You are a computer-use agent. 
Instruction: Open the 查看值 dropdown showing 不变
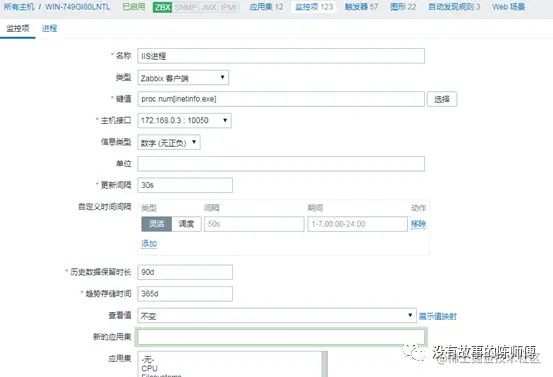point(277,315)
